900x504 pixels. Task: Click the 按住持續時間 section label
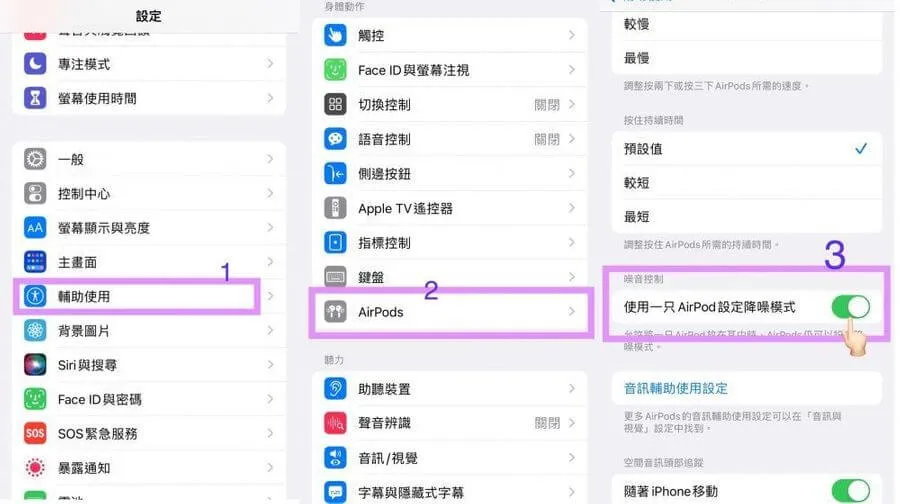pyautogui.click(x=653, y=120)
